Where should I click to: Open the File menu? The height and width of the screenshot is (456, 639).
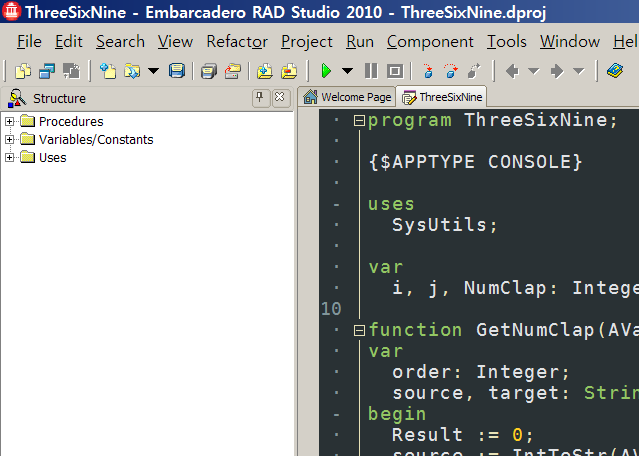point(29,42)
